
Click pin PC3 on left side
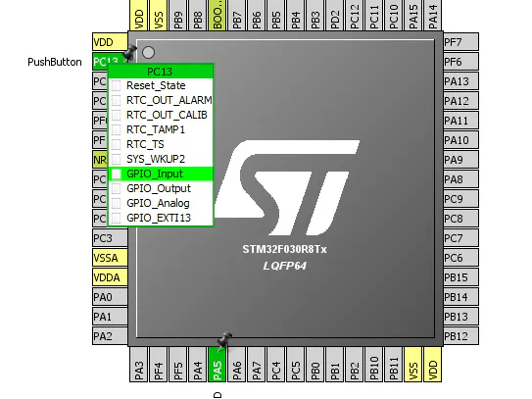pyautogui.click(x=110, y=238)
